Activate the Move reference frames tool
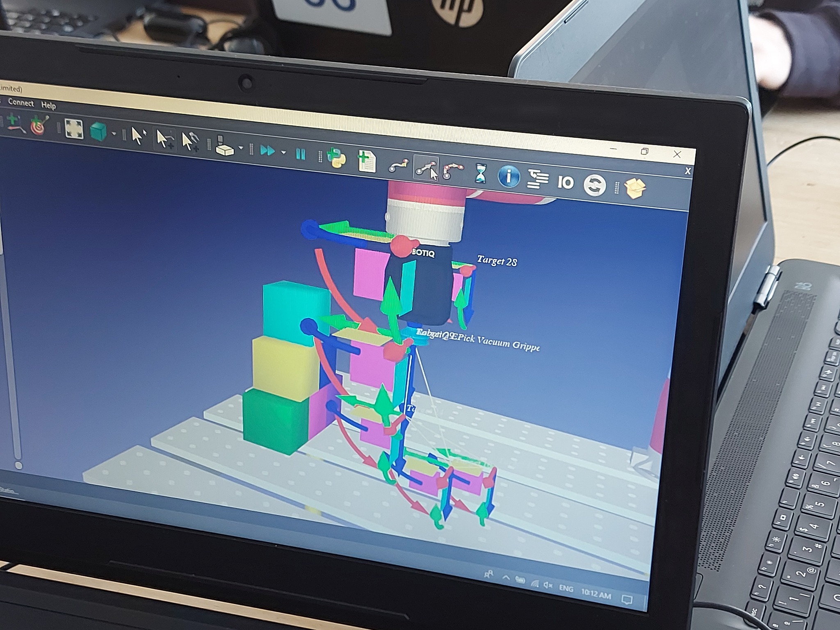Image resolution: width=840 pixels, height=630 pixels. [164, 139]
